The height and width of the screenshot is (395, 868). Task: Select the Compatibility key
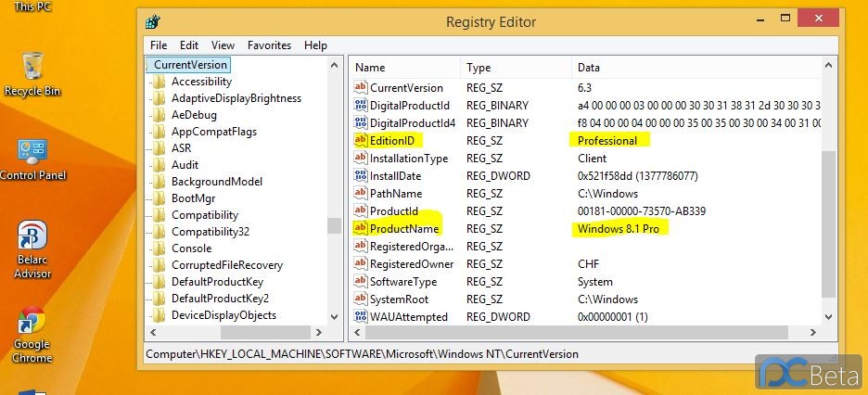click(205, 215)
